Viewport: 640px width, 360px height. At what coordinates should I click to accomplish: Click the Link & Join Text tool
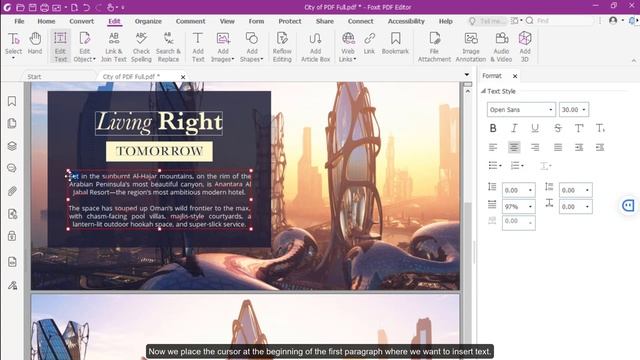(x=114, y=47)
